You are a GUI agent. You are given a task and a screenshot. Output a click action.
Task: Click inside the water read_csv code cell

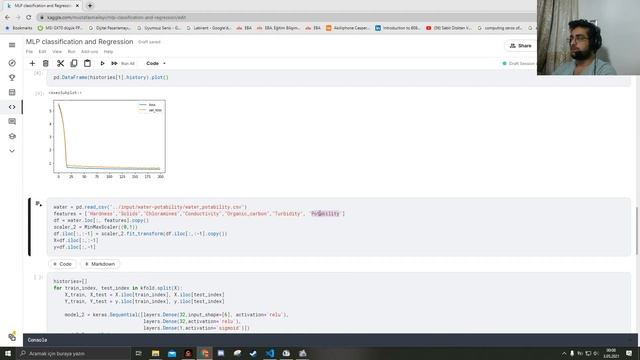click(339, 227)
